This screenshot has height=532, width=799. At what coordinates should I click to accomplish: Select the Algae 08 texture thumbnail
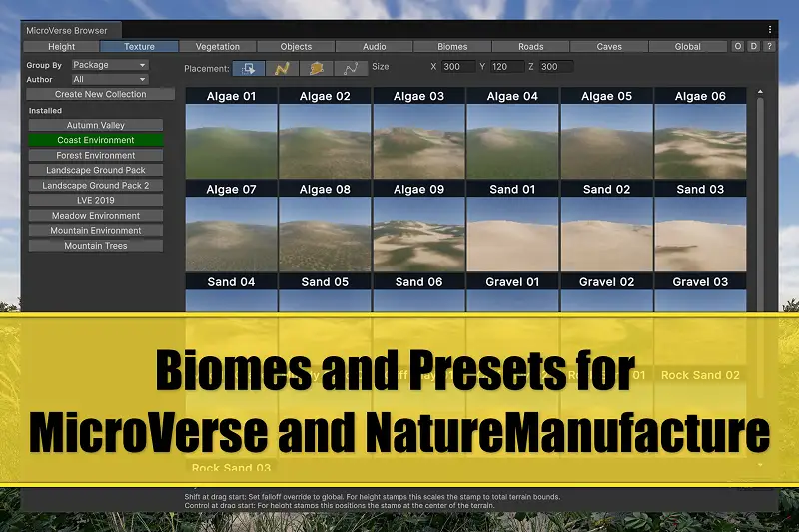coord(326,235)
